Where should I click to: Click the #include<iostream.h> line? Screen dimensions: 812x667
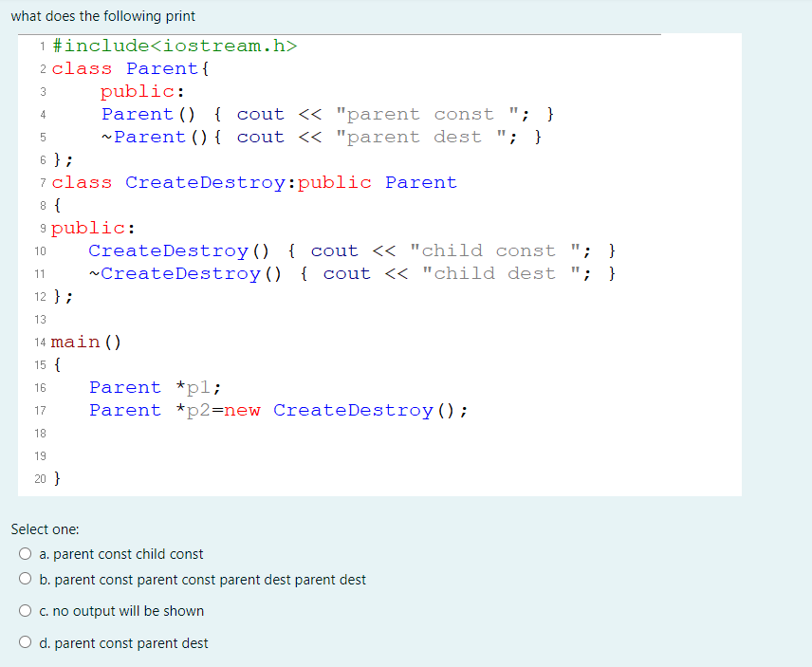coord(175,45)
